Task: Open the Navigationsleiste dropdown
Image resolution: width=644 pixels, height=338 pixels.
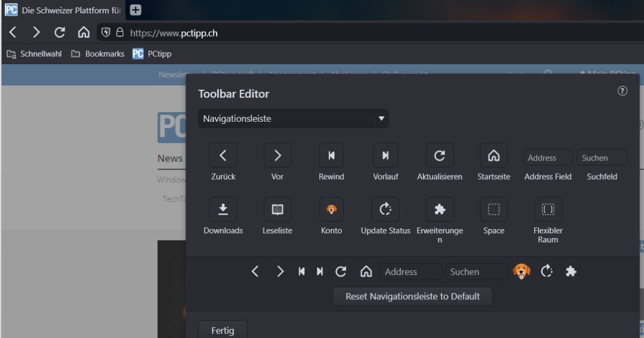Action: click(293, 119)
